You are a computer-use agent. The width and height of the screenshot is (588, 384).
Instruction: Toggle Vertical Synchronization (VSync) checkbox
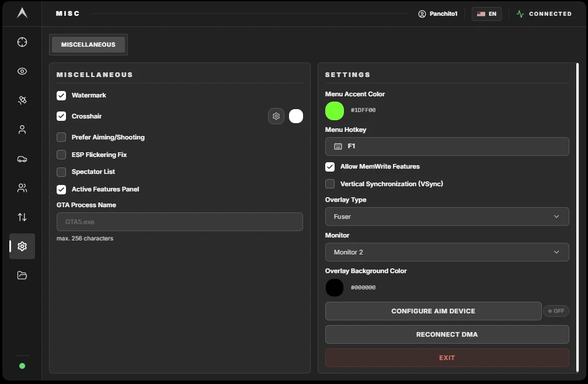click(330, 184)
